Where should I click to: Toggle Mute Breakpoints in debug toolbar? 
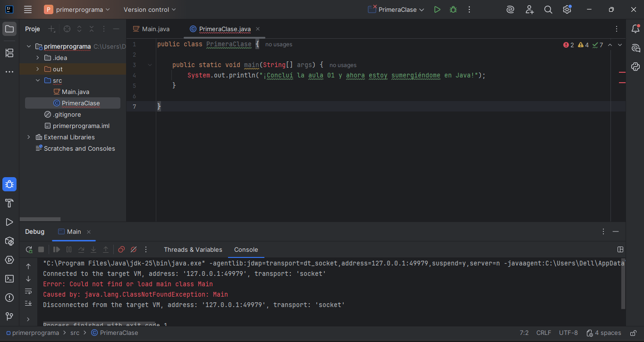tap(134, 249)
